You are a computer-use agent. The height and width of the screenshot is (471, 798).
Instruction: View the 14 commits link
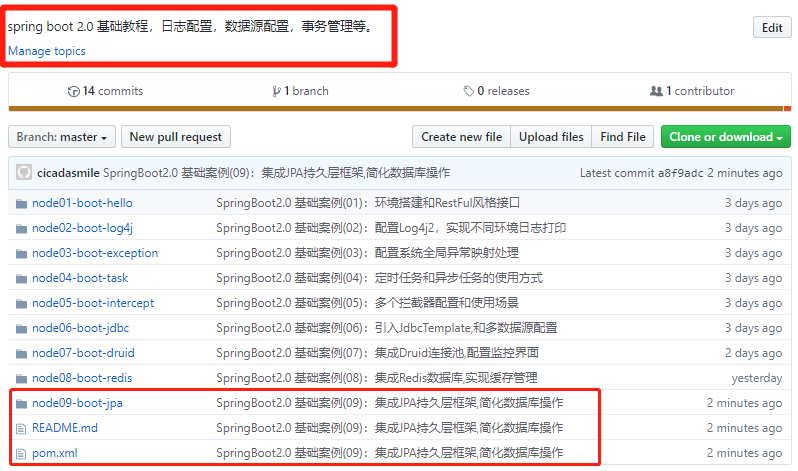point(105,91)
